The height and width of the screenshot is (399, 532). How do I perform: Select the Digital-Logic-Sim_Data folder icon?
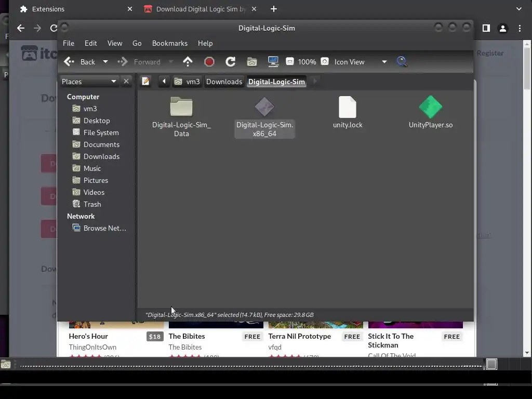coord(181,107)
